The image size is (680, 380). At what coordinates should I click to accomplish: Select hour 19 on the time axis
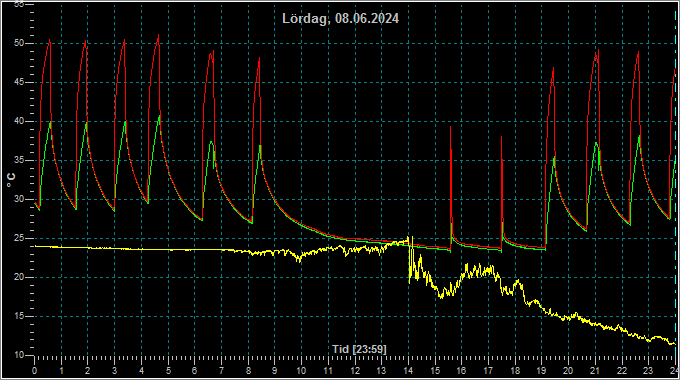click(541, 371)
